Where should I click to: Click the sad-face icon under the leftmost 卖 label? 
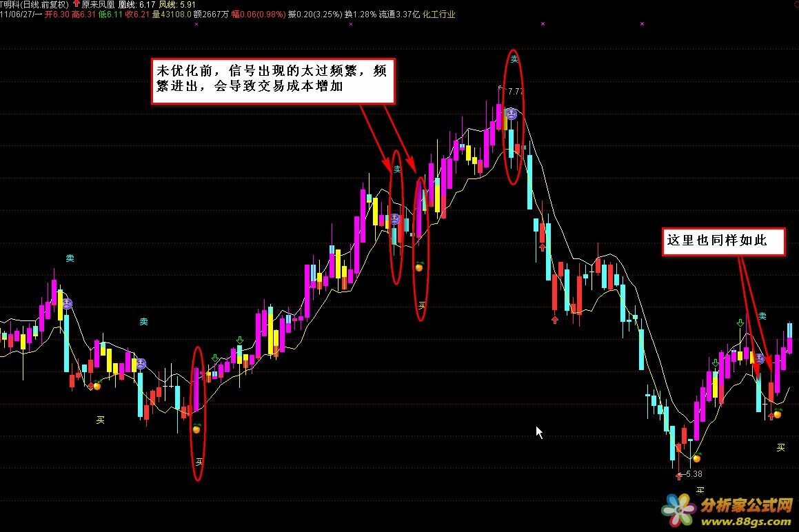point(67,304)
